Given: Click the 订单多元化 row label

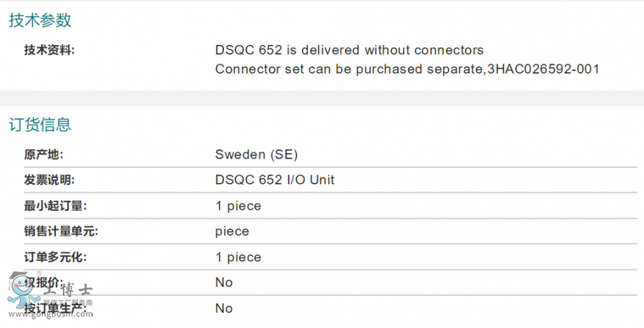Looking at the screenshot, I should [x=55, y=257].
